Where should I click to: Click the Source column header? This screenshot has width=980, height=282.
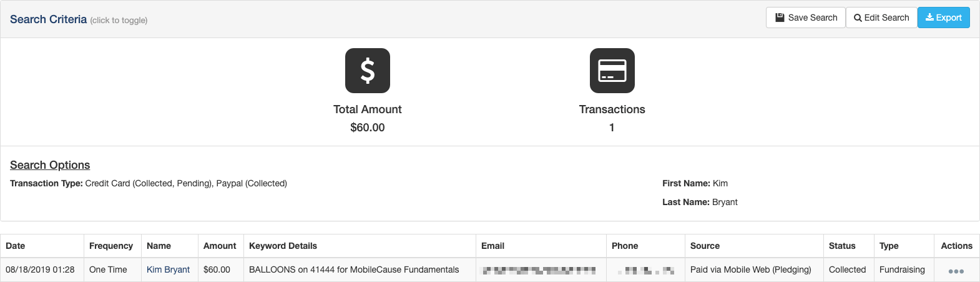[705, 246]
